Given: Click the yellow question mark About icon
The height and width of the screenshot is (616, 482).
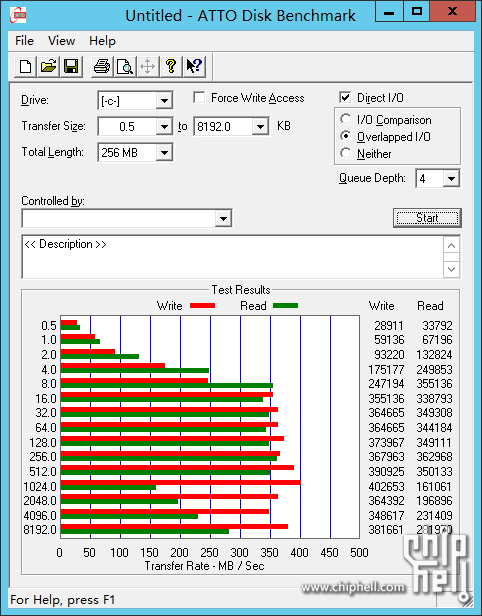Looking at the screenshot, I should (x=170, y=66).
